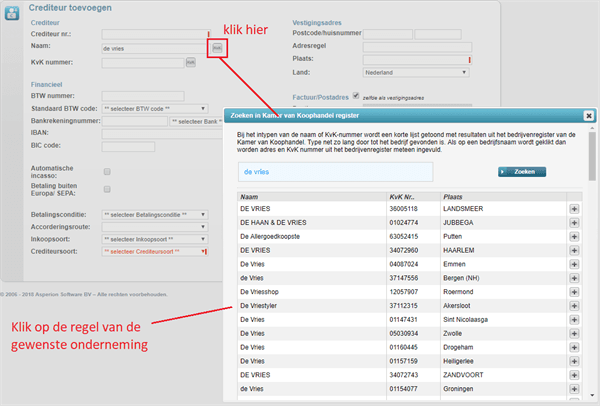The image size is (600, 406).
Task: Select row De Vriesshop
Action: tap(402, 292)
